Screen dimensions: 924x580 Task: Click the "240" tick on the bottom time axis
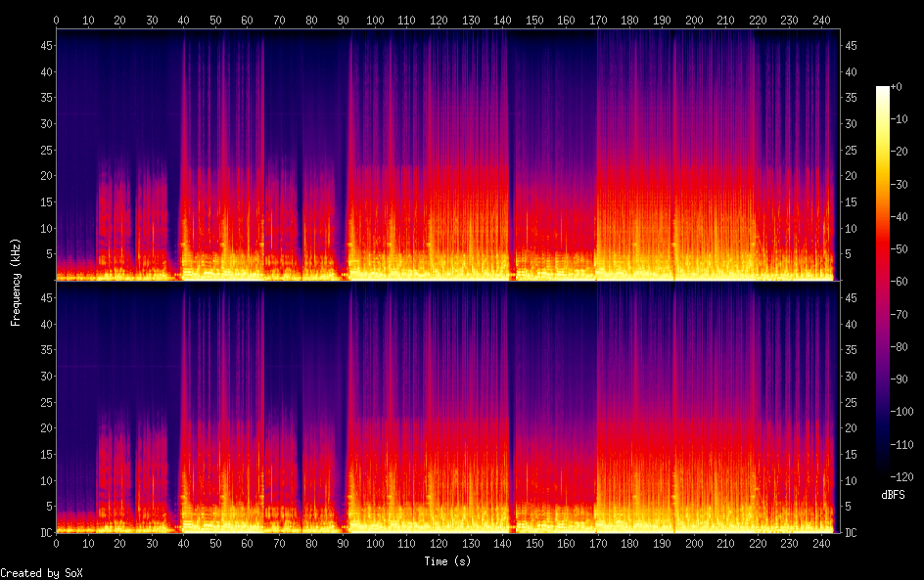pyautogui.click(x=821, y=544)
